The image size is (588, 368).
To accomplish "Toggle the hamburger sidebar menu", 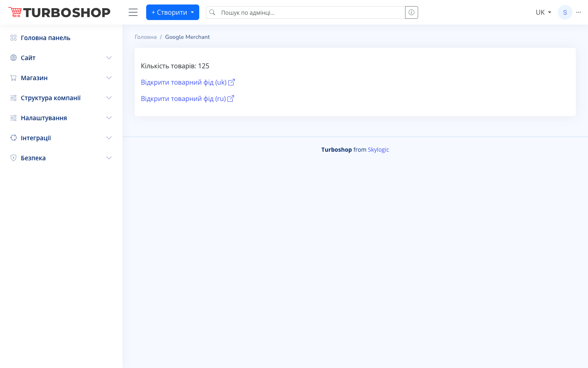I will point(133,12).
